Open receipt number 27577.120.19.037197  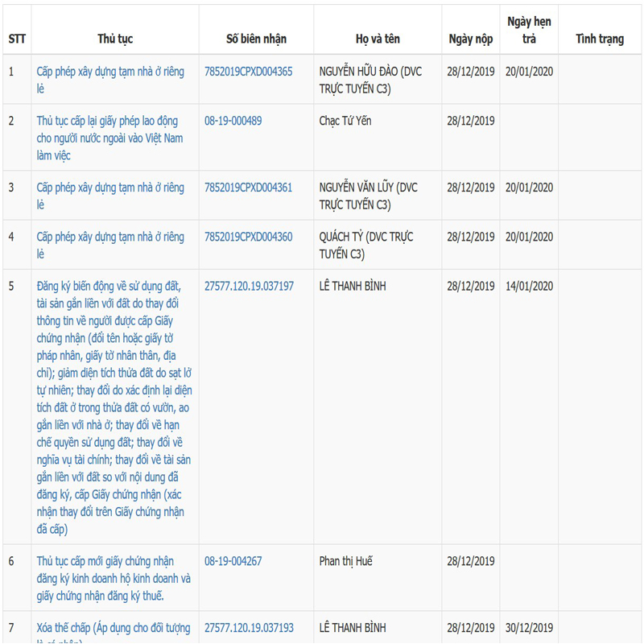(249, 286)
